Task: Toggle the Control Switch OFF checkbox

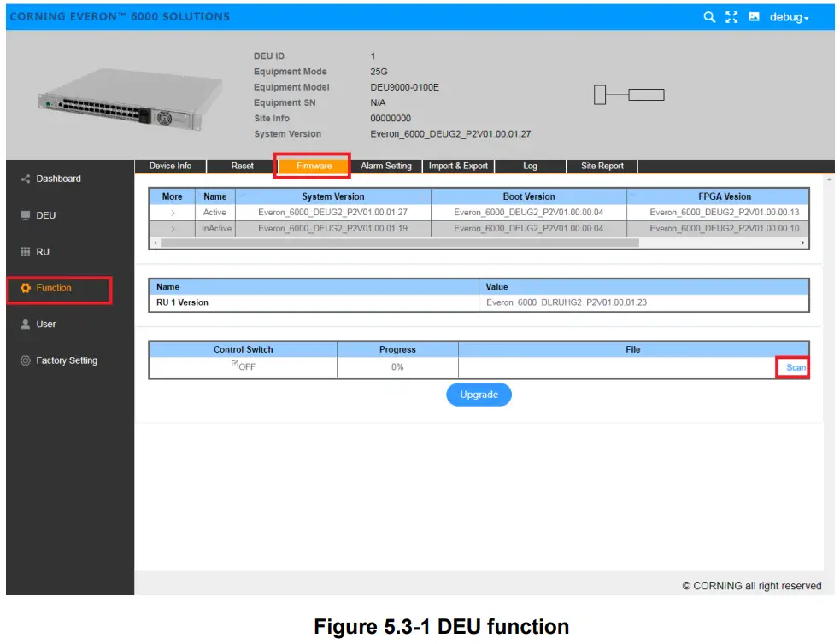Action: (x=235, y=364)
